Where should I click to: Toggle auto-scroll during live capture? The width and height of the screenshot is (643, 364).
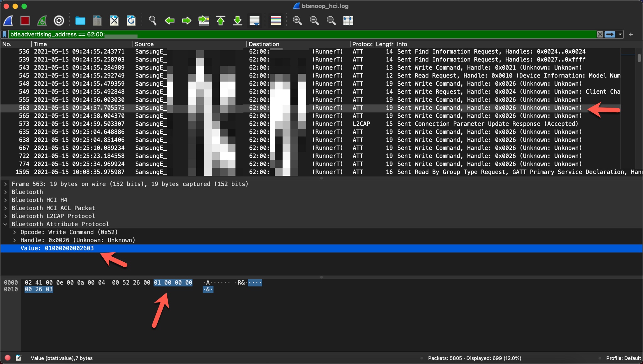(255, 21)
